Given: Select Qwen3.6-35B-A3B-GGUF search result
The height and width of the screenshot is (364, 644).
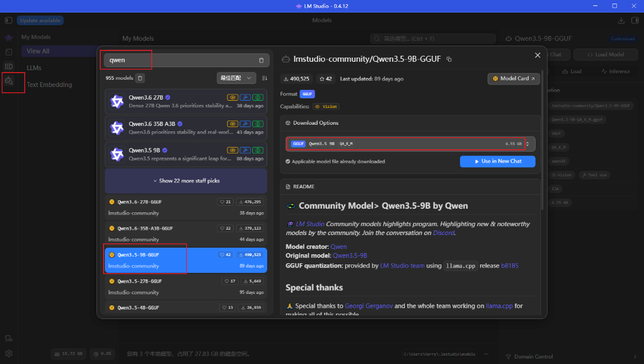Looking at the screenshot, I should coord(186,234).
